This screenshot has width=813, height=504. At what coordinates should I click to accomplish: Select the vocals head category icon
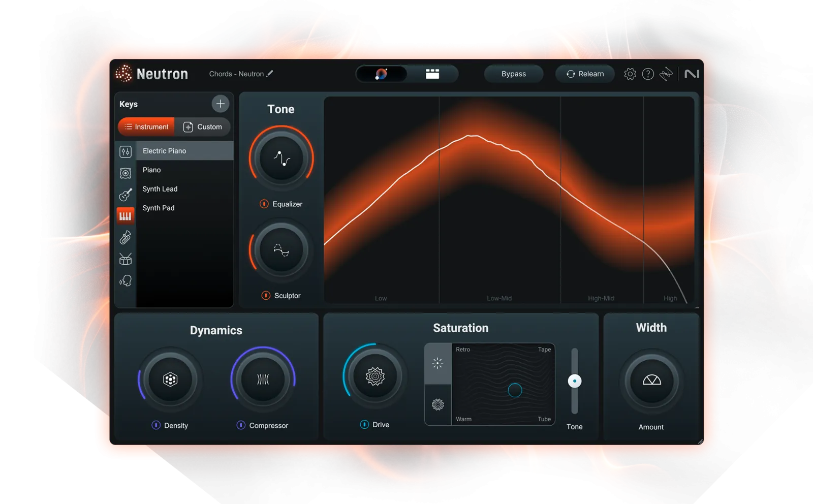(x=126, y=280)
